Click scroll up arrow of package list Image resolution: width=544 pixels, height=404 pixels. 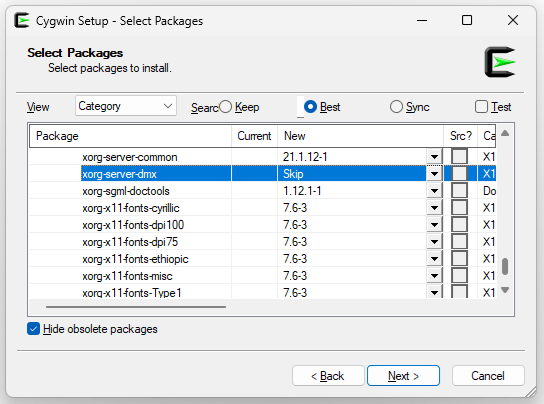[x=505, y=133]
